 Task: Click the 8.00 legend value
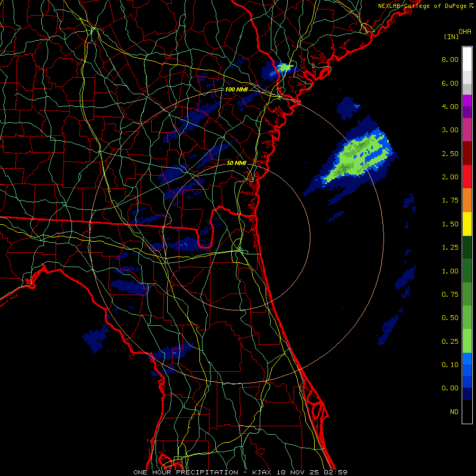[450, 59]
